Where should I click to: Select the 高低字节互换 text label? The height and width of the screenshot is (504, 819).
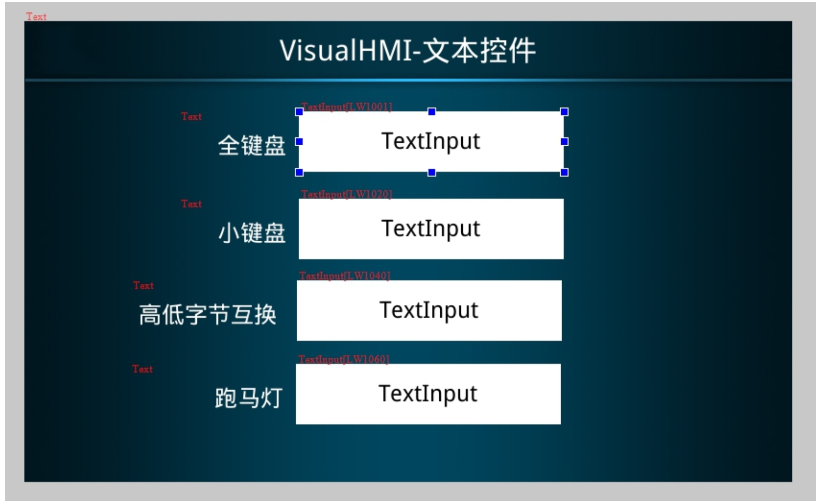pos(207,314)
